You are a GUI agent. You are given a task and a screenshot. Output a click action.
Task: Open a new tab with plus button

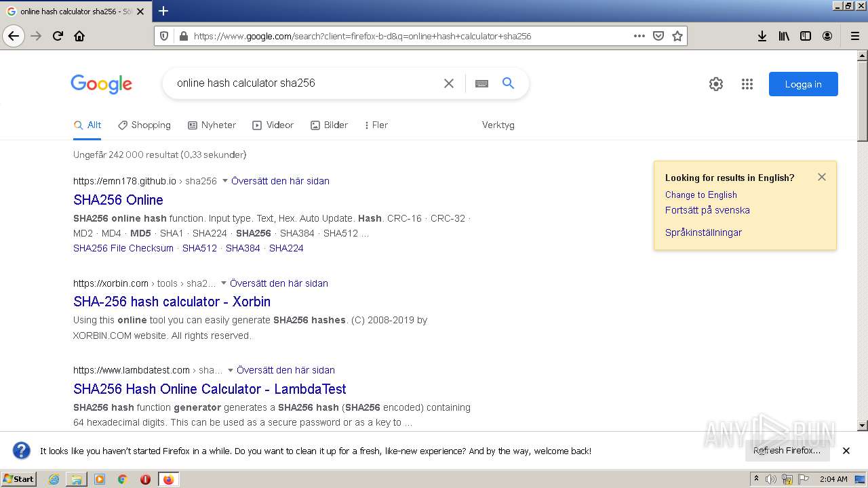click(163, 11)
